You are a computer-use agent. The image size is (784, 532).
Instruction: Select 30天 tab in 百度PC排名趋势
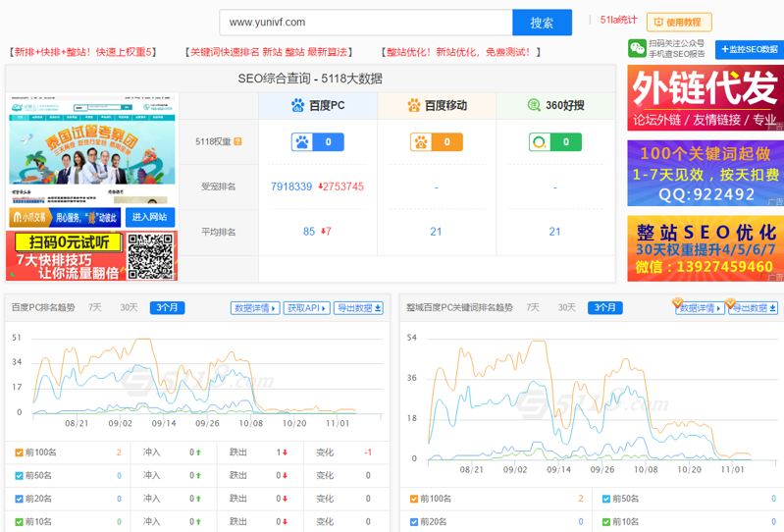click(x=129, y=307)
